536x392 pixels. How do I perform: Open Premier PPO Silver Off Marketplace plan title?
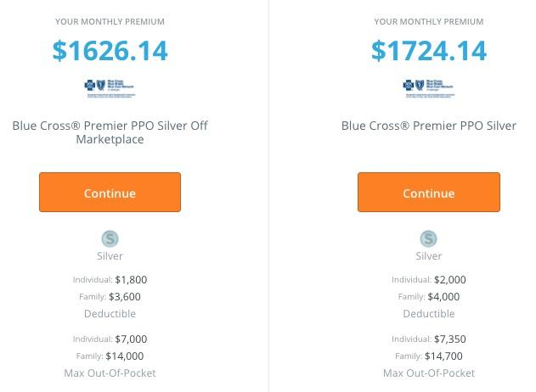click(x=110, y=132)
